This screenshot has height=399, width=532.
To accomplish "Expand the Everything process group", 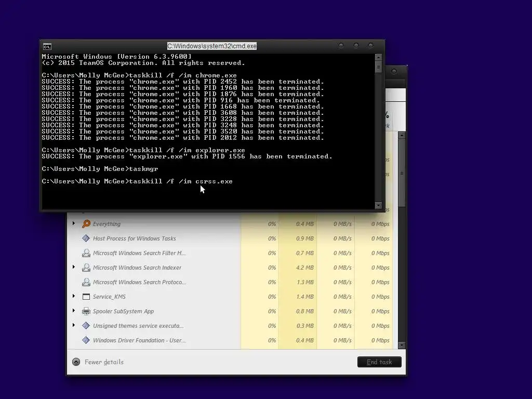I will pyautogui.click(x=74, y=223).
